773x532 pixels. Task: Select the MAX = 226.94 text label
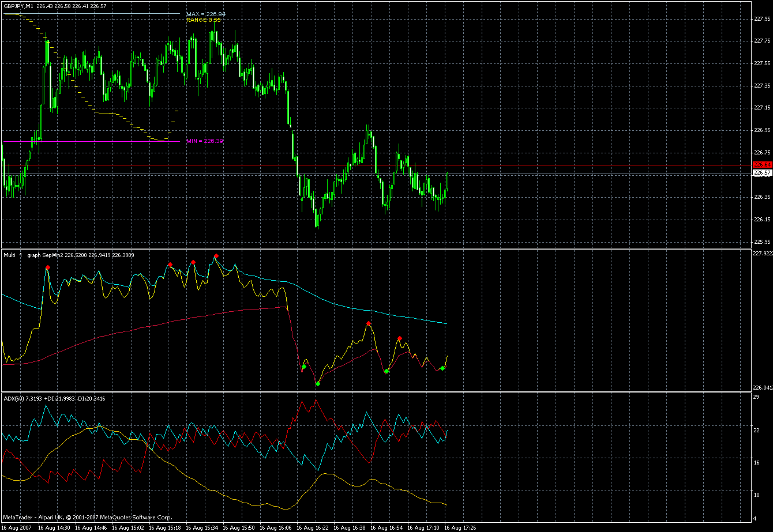[206, 14]
